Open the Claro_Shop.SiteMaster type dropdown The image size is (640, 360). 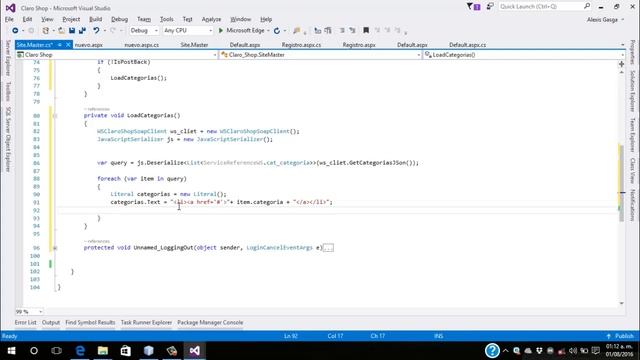click(321, 55)
